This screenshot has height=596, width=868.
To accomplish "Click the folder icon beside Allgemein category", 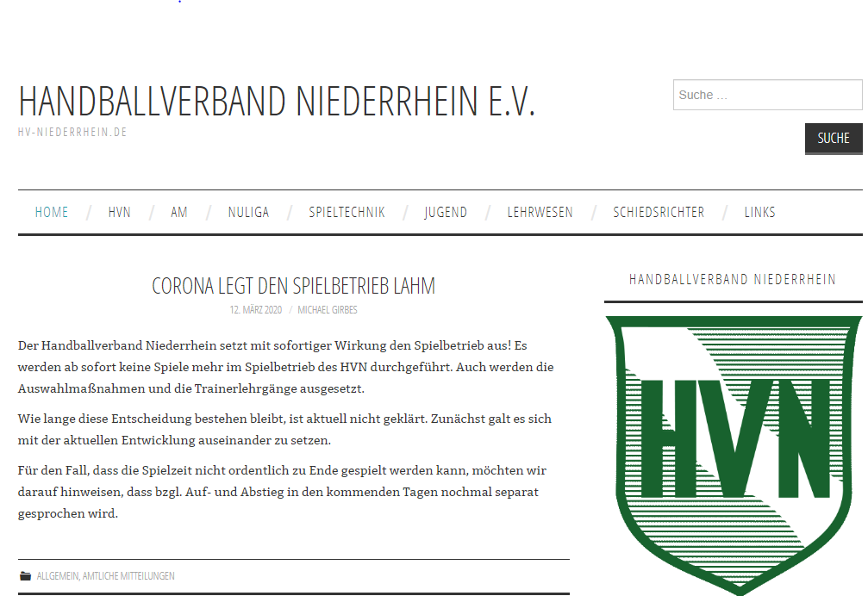I will (x=26, y=576).
